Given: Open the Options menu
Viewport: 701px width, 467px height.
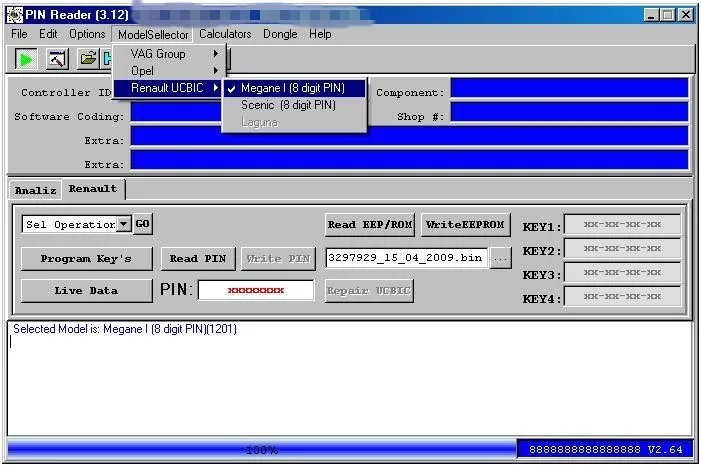Looking at the screenshot, I should click(x=87, y=34).
